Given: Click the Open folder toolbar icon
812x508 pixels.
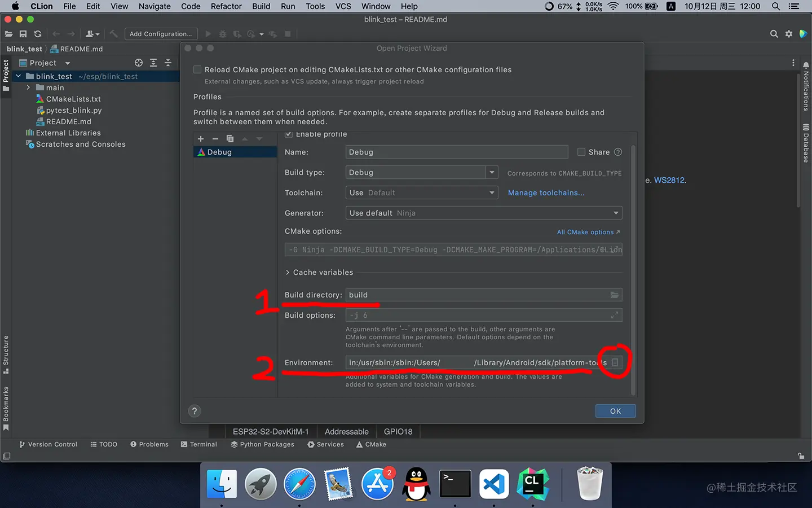Looking at the screenshot, I should pos(8,34).
